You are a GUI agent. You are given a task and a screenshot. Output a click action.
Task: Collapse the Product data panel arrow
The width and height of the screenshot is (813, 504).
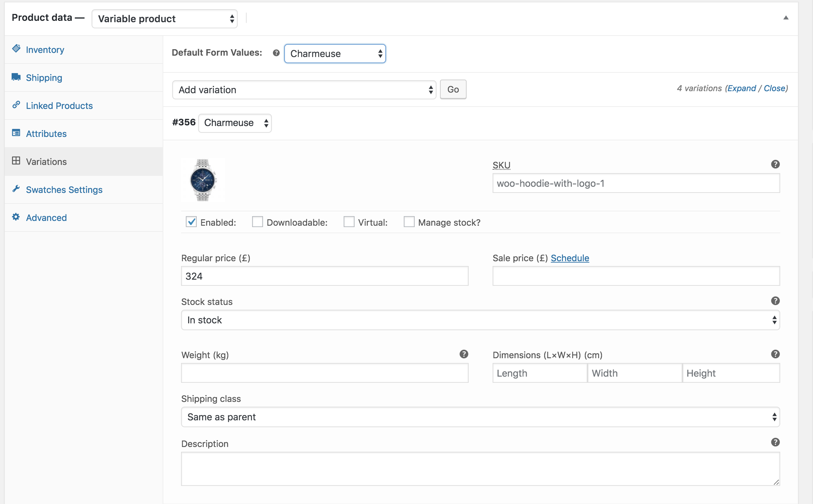[786, 18]
